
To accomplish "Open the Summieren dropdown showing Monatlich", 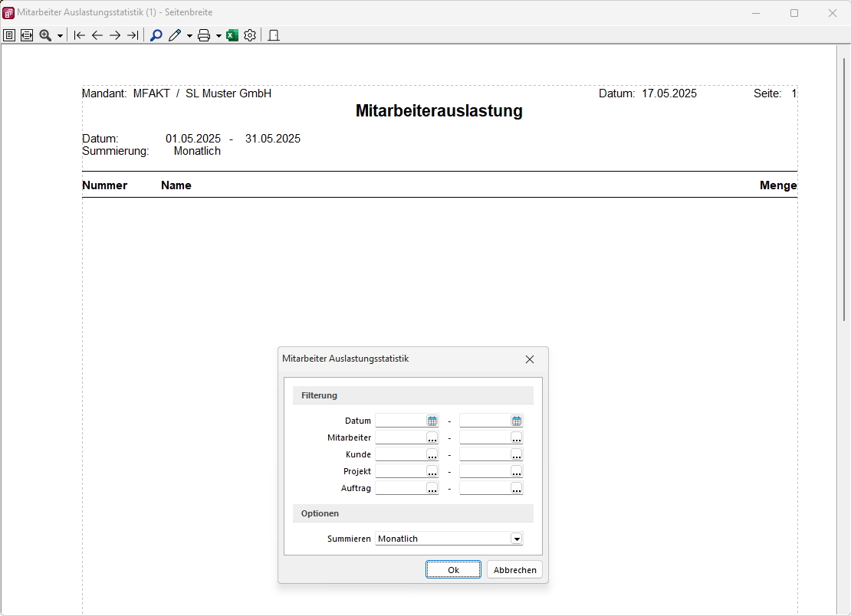I will (517, 539).
